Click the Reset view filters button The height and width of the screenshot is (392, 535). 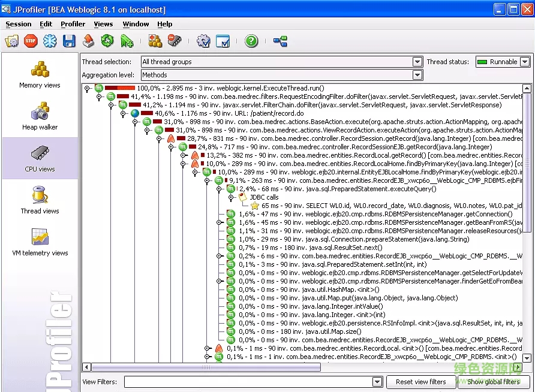(420, 382)
